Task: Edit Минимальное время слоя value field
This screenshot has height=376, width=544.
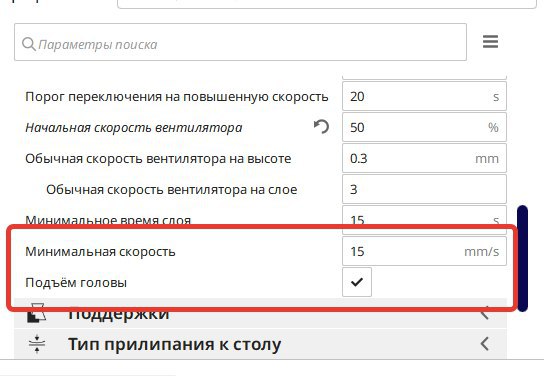Action: 424,220
